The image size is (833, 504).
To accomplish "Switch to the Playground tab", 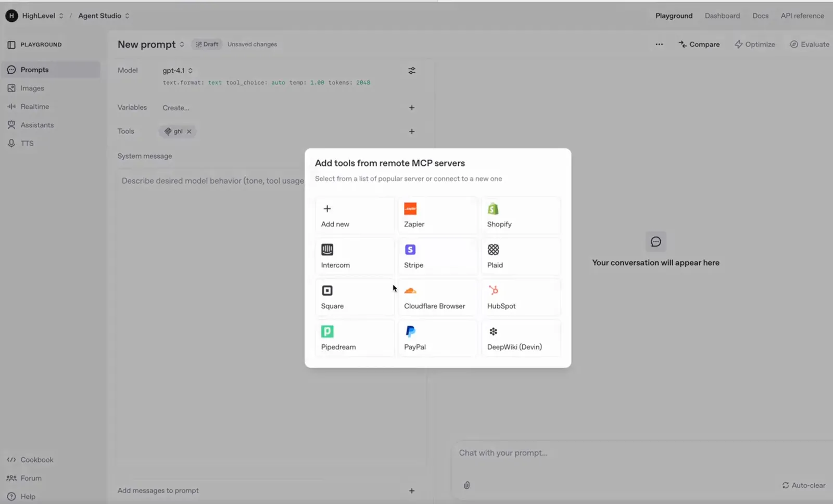I will [674, 16].
